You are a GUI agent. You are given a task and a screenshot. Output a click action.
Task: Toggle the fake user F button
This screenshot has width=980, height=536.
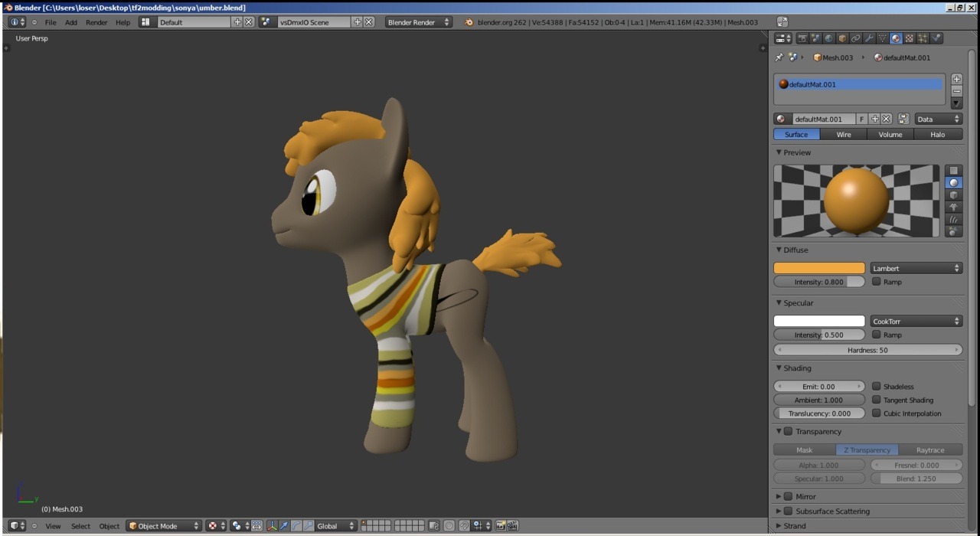click(x=862, y=119)
